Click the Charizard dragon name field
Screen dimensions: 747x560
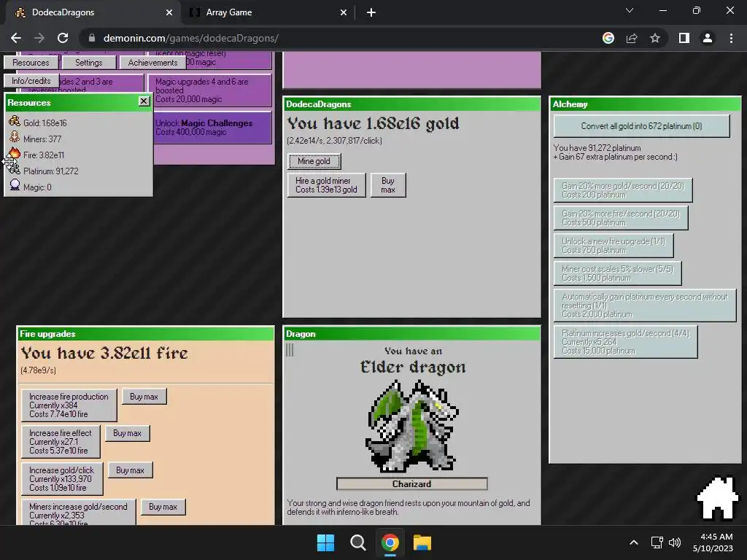coord(411,484)
